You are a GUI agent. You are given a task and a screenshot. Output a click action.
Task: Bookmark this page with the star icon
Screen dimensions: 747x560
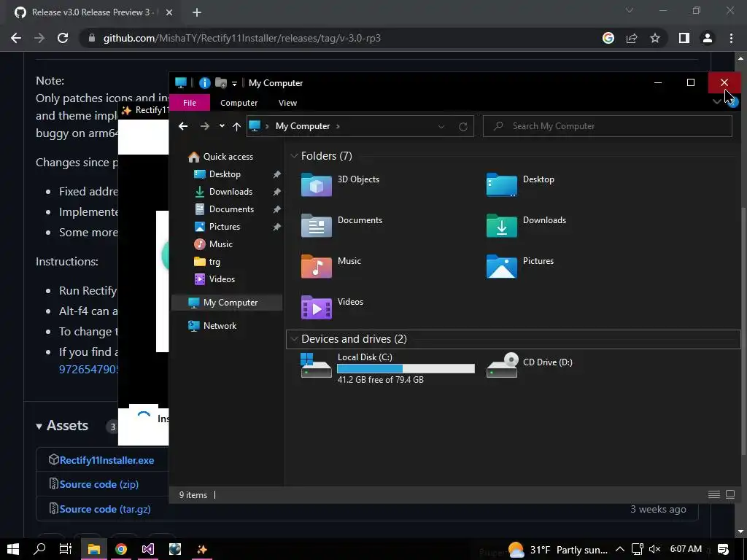pyautogui.click(x=655, y=38)
